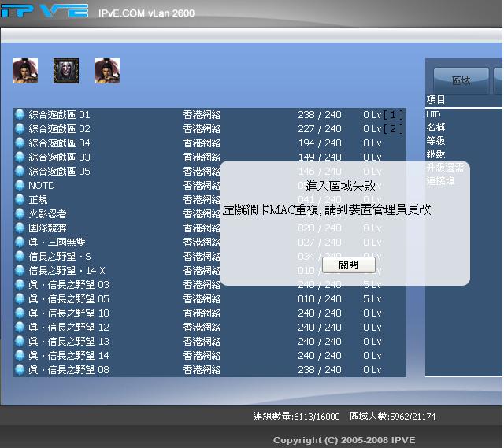The width and height of the screenshot is (504, 448).
Task: Click the globe icon for 真．信長之野望 12
Action: tap(20, 327)
